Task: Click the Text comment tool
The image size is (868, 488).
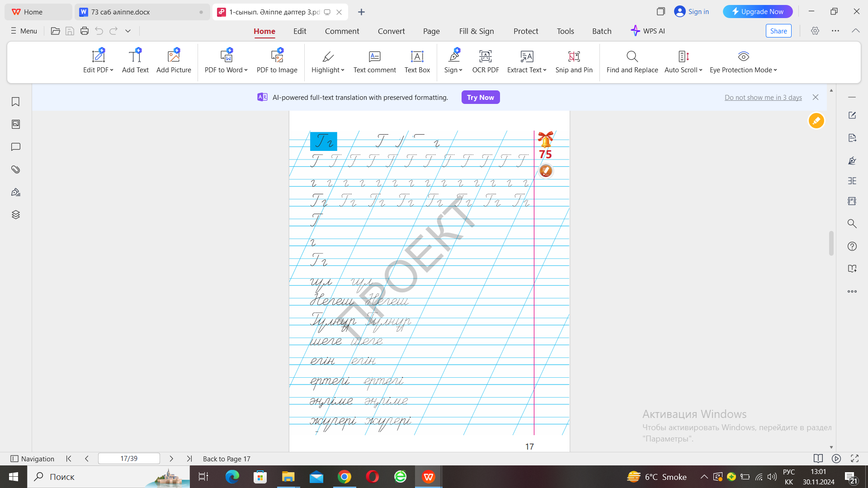Action: 374,61
